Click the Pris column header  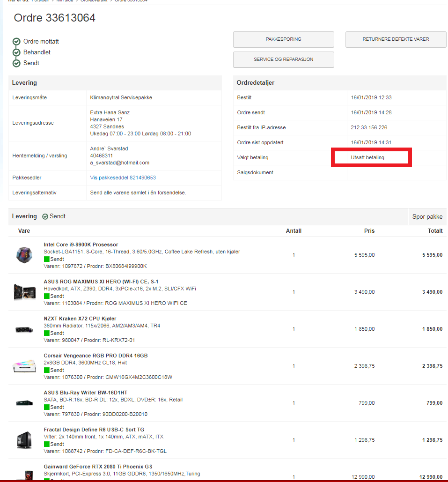[x=369, y=231]
